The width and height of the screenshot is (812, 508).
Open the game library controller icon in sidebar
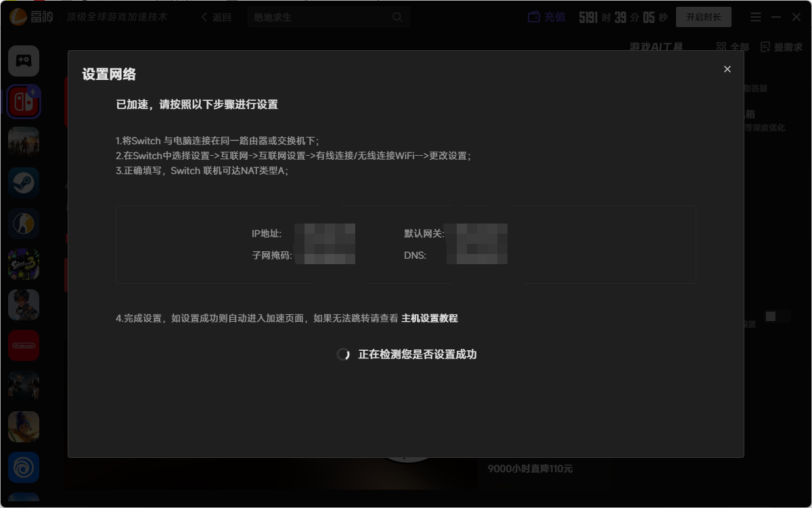pyautogui.click(x=24, y=61)
